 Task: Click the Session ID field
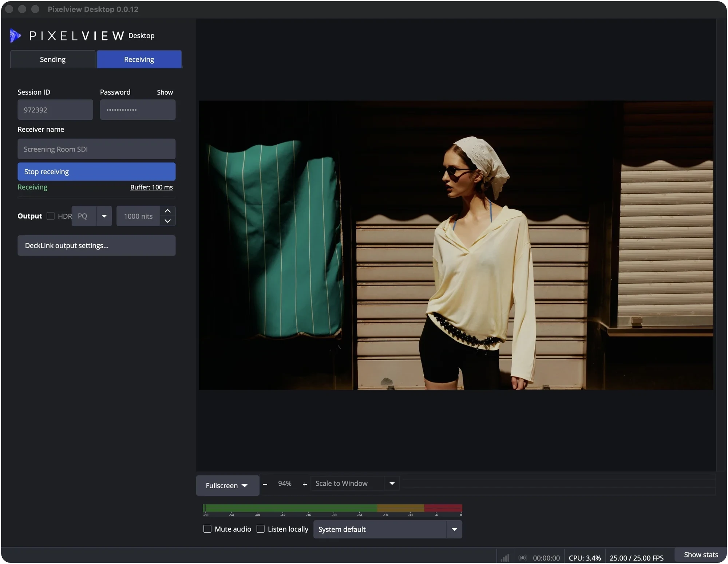coord(55,110)
